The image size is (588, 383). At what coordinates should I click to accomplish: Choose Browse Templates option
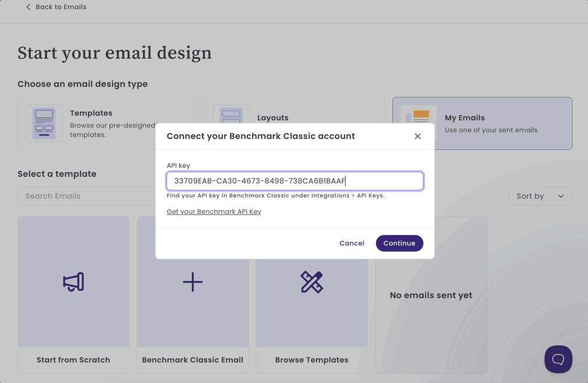(x=311, y=360)
